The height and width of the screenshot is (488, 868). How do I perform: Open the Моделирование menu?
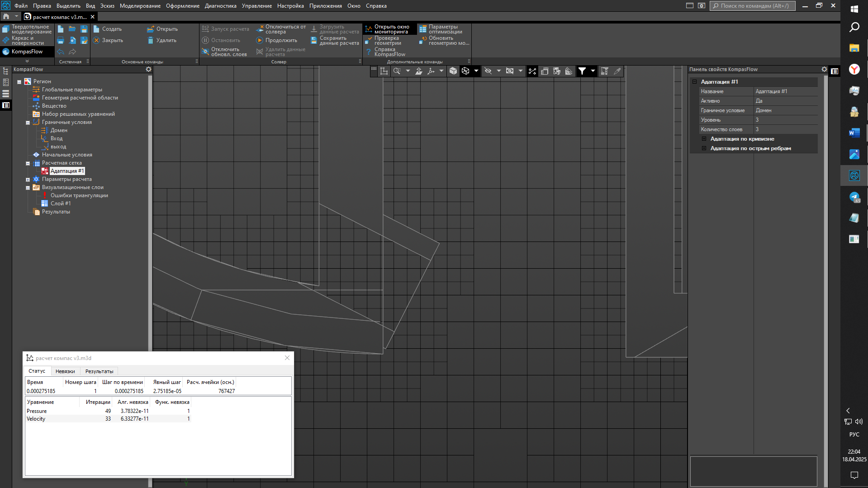[140, 6]
